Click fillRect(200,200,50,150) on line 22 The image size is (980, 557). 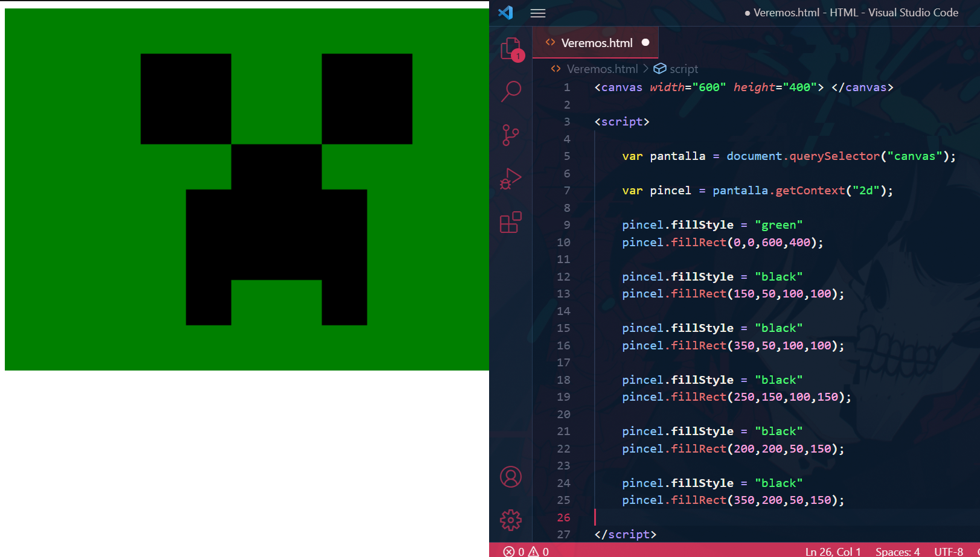755,449
